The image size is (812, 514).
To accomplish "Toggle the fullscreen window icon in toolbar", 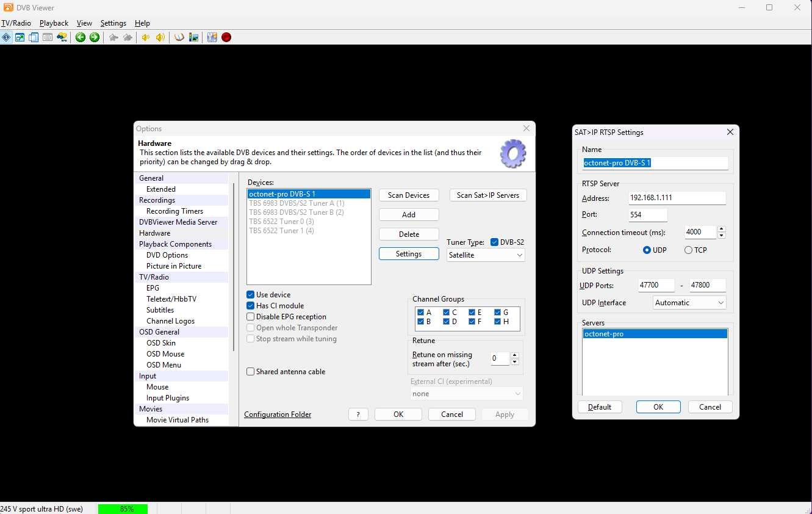I will click(20, 37).
